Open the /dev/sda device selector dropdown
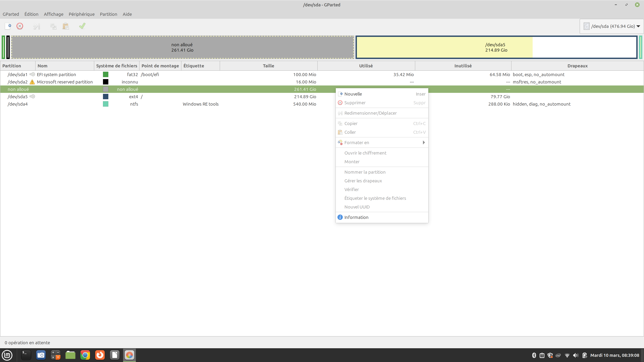The width and height of the screenshot is (644, 362). pos(611,26)
